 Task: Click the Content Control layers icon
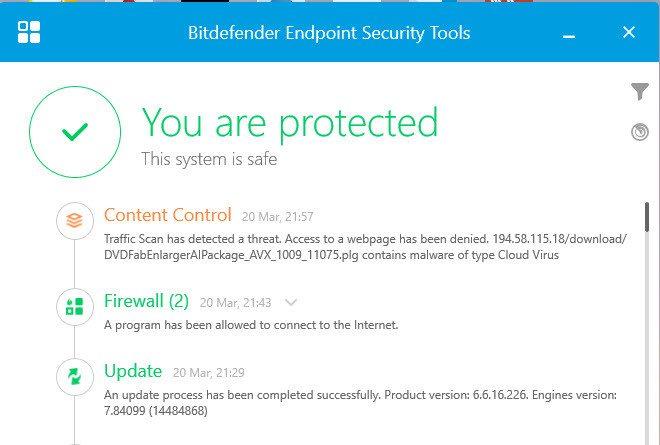coord(74,221)
